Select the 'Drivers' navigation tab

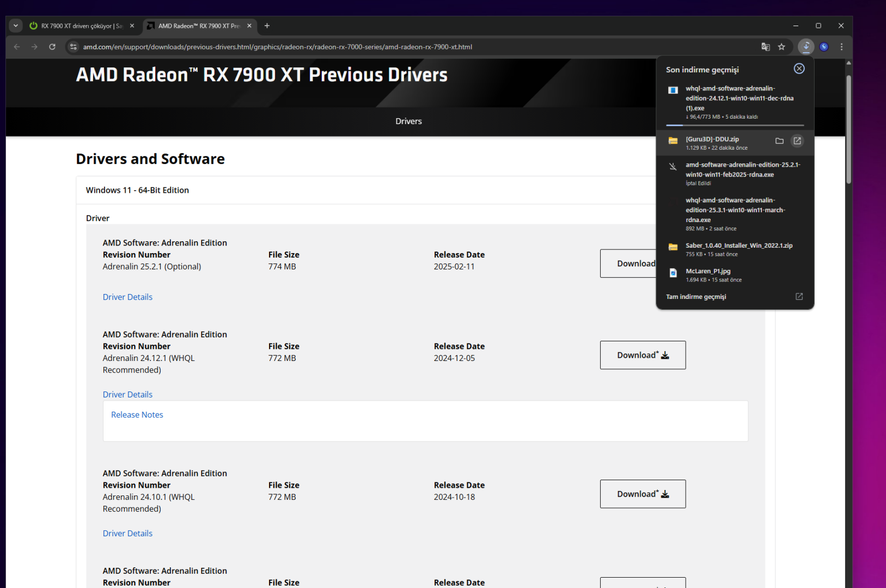point(408,121)
